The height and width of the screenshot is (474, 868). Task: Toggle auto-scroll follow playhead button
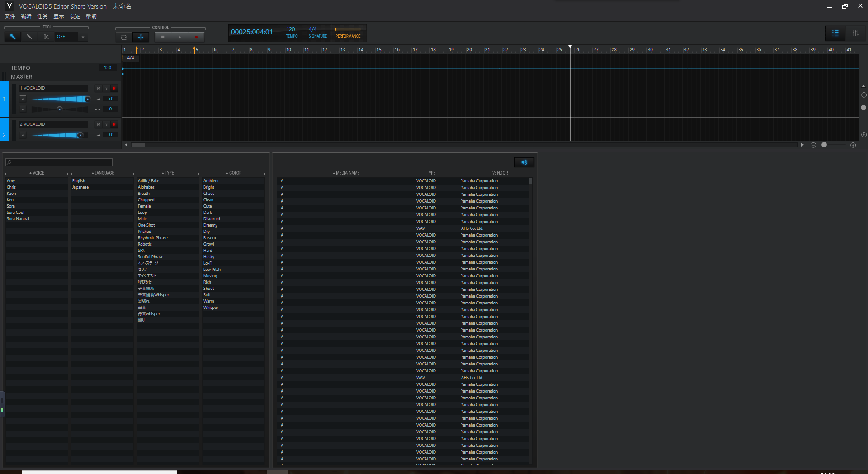[x=141, y=37]
